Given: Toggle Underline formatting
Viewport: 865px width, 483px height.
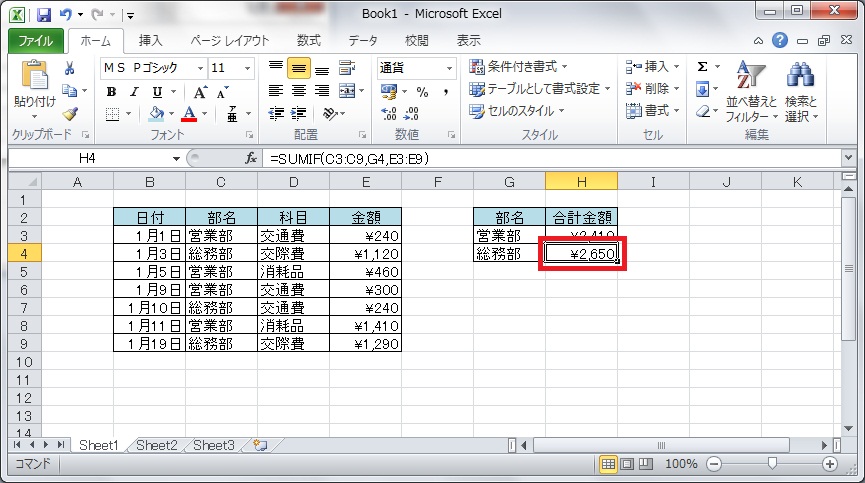Looking at the screenshot, I should point(157,92).
